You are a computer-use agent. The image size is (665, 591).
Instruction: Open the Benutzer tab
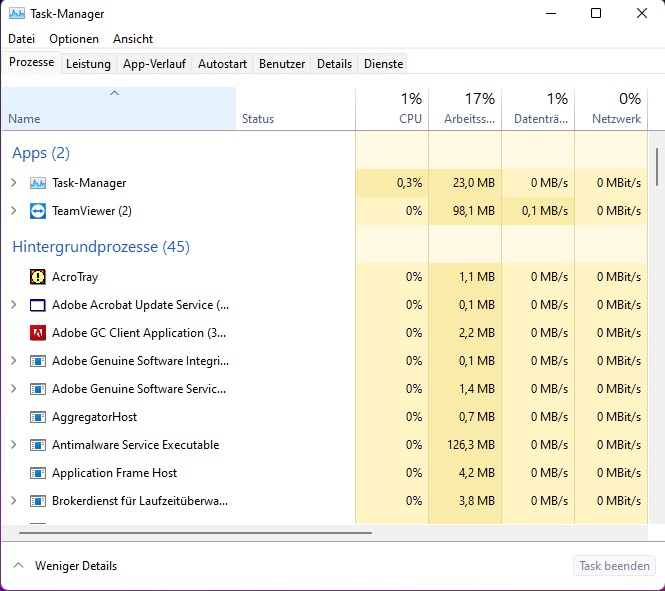[x=282, y=64]
